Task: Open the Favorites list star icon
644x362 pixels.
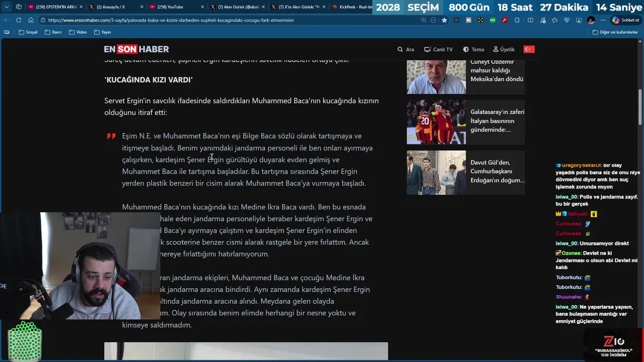Action: coord(554,20)
